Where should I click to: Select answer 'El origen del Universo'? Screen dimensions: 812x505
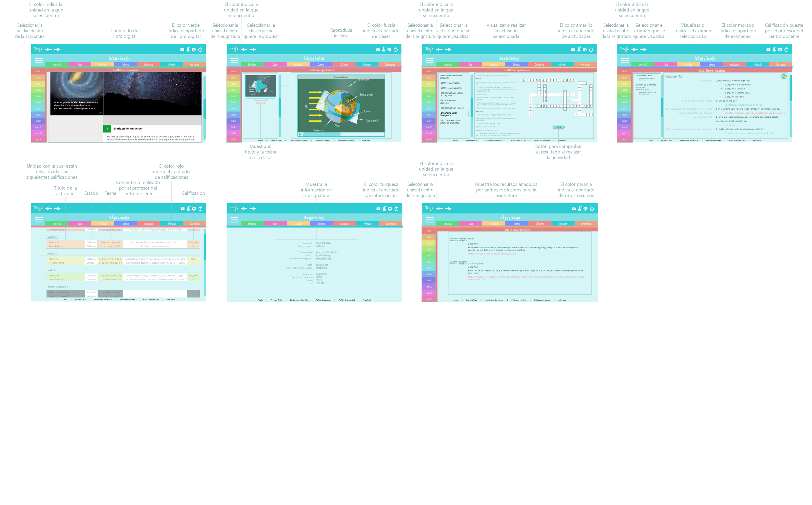coord(721,88)
